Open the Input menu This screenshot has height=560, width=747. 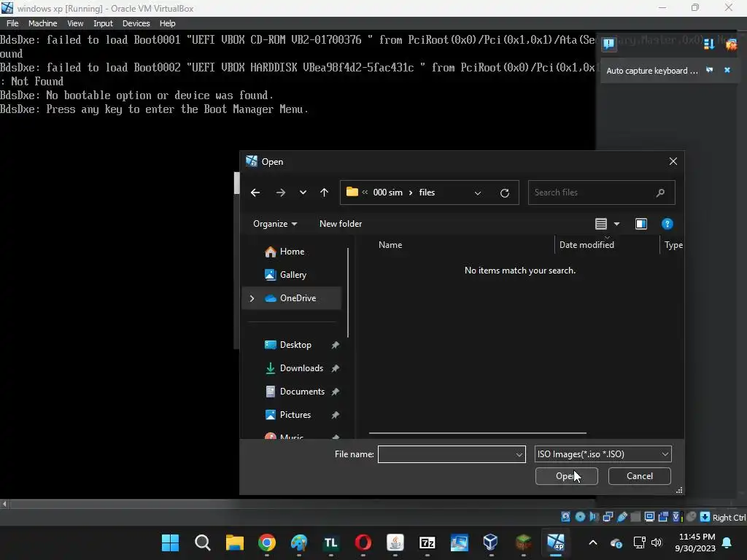(x=103, y=23)
